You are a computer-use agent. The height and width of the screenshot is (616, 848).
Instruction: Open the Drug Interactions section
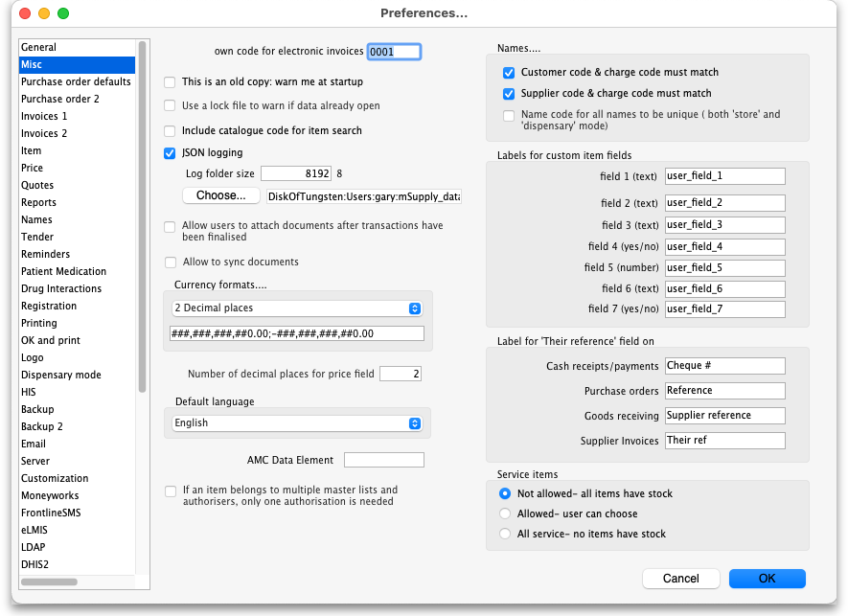click(x=61, y=288)
